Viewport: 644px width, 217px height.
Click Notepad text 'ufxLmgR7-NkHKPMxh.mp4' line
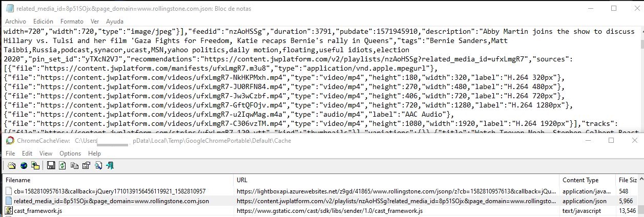(284, 78)
